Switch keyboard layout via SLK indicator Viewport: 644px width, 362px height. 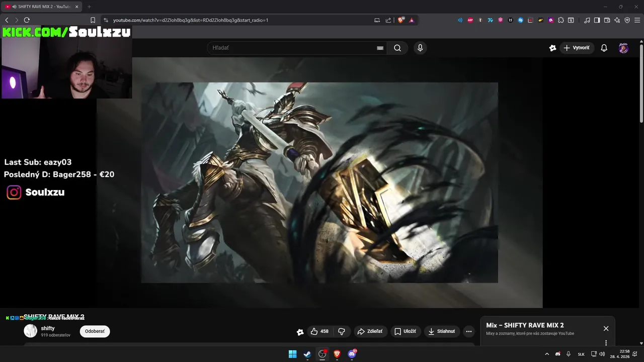point(581,354)
